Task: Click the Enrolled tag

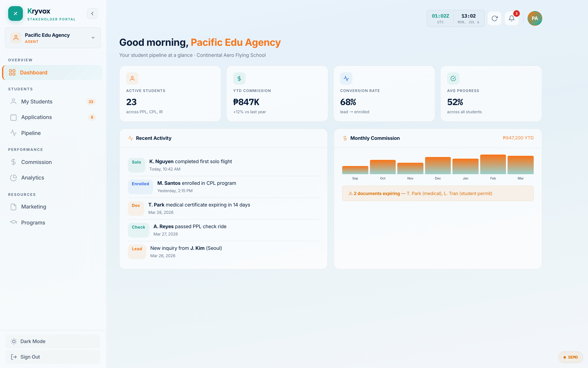Action: (140, 187)
